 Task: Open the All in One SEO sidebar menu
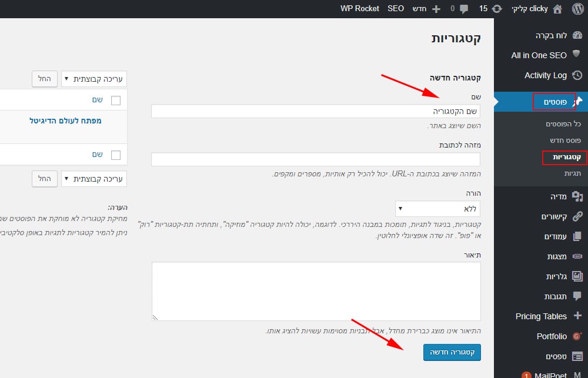(x=540, y=55)
